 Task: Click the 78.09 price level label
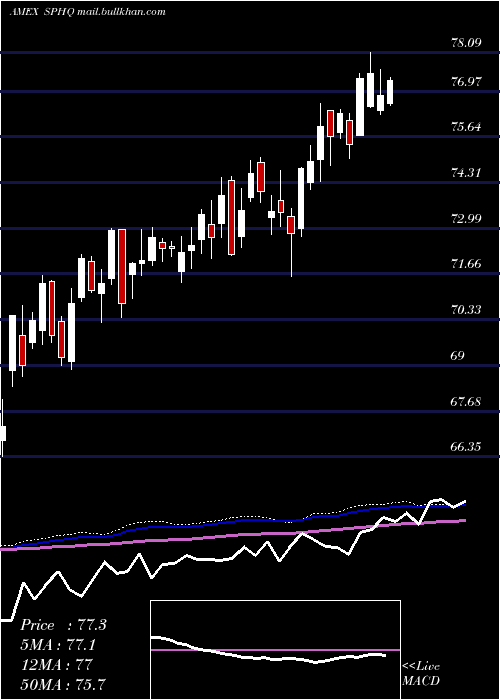point(467,43)
